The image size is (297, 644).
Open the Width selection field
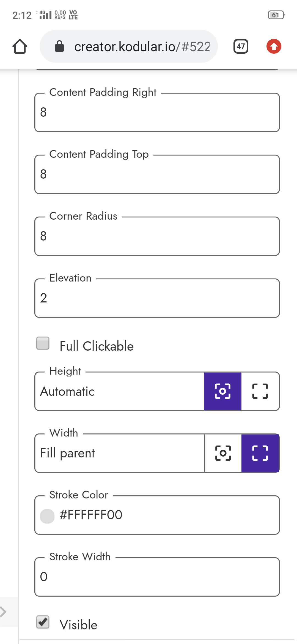tap(118, 453)
